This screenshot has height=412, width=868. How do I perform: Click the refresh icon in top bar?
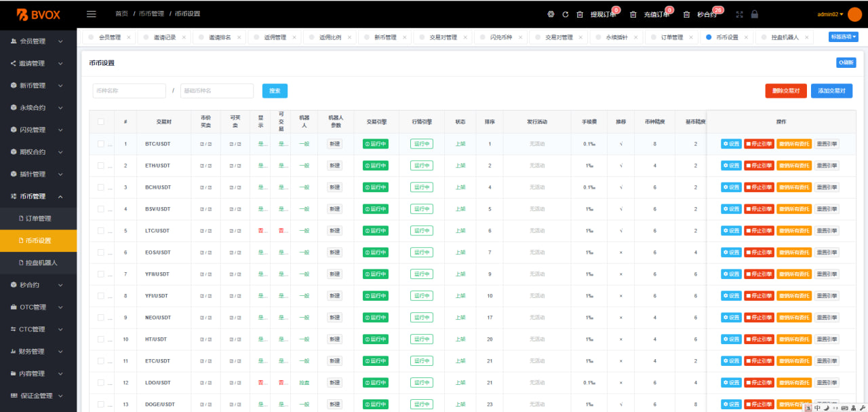tap(565, 14)
